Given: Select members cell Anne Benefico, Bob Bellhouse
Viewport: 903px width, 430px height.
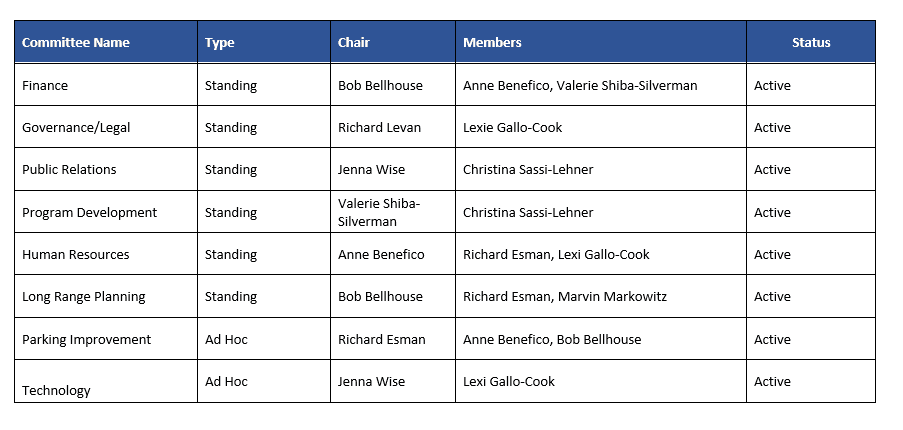Looking at the screenshot, I should tap(551, 340).
